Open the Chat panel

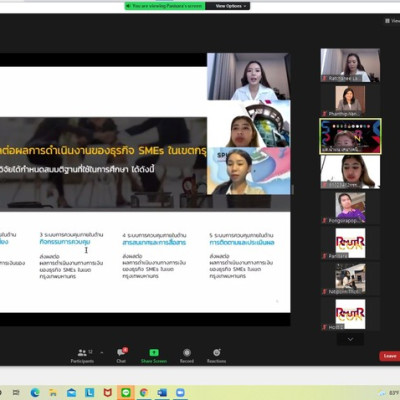click(x=121, y=356)
